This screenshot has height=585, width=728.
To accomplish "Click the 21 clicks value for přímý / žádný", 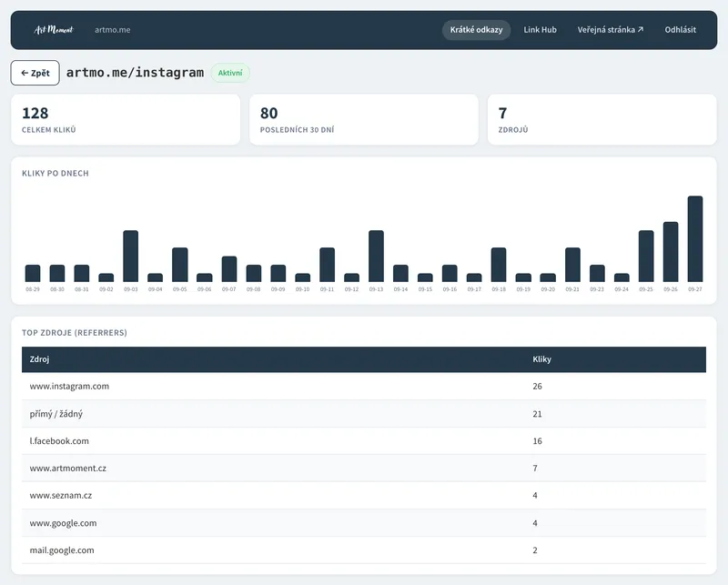I will [x=537, y=414].
